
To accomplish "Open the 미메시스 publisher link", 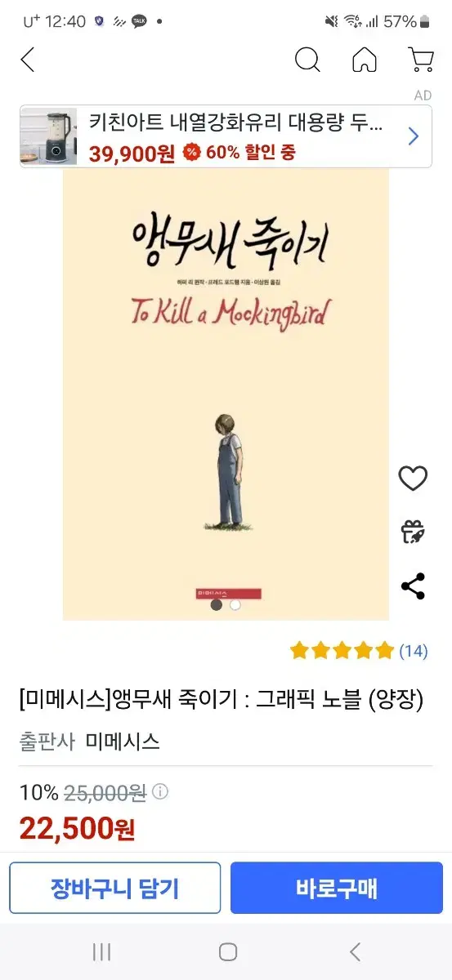I will click(123, 742).
